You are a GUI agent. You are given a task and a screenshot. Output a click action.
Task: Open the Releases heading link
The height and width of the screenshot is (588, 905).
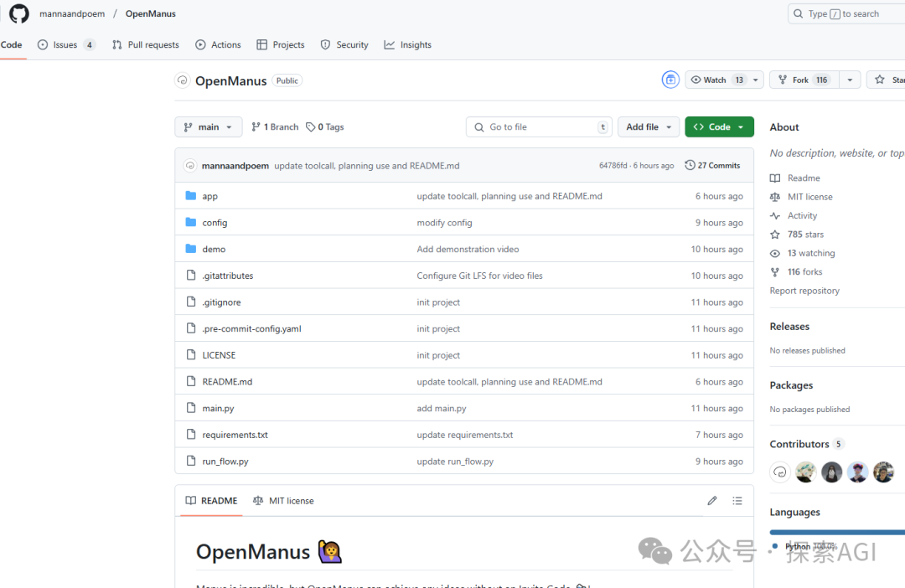click(x=789, y=327)
